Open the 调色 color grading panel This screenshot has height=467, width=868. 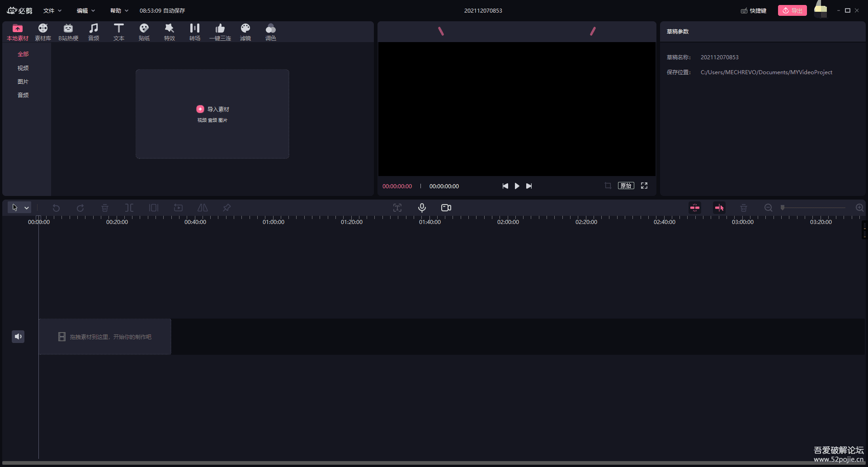point(270,32)
